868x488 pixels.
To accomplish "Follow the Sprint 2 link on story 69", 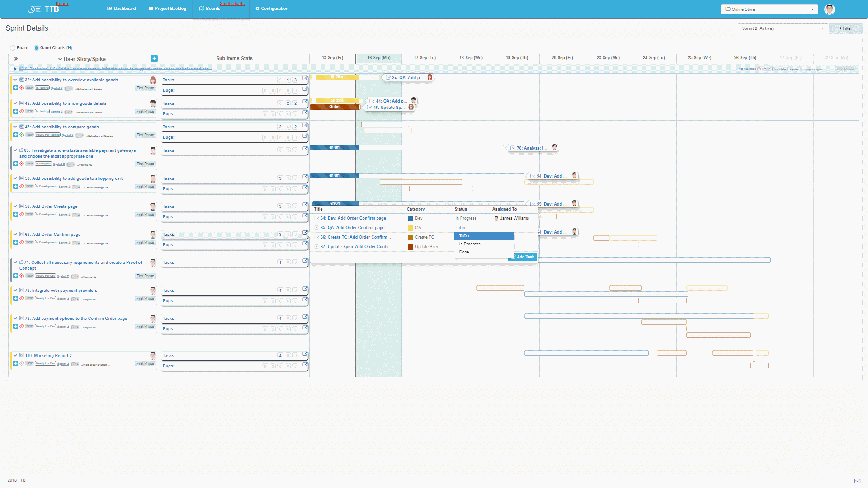I will pyautogui.click(x=59, y=164).
